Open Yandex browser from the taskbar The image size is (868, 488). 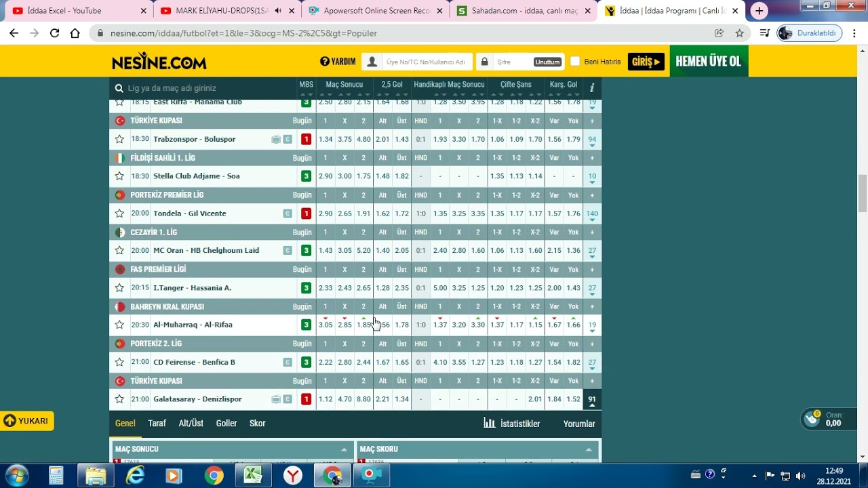click(293, 476)
